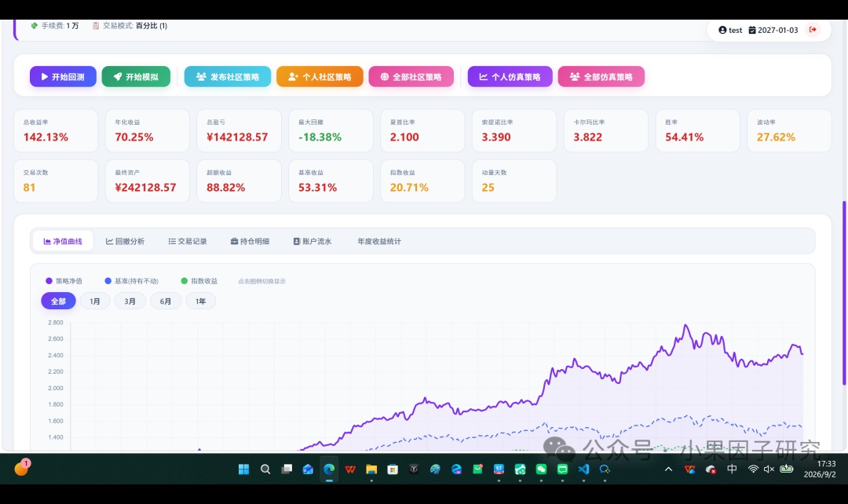Switch to the Microsoft Edge taskbar icon

tap(329, 469)
